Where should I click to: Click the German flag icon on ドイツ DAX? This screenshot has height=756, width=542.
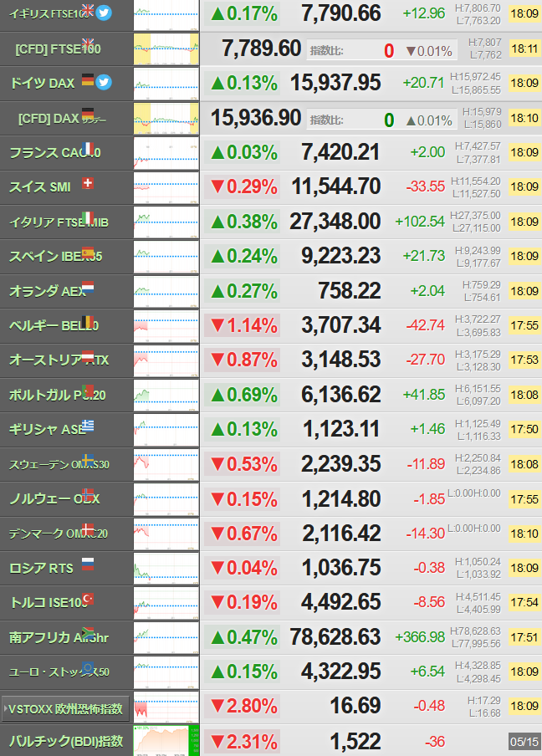[88, 79]
